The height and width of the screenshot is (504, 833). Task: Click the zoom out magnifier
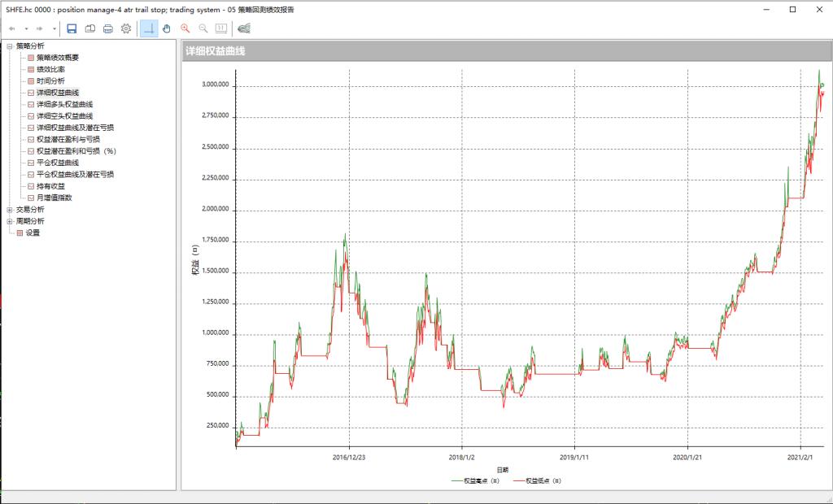tap(203, 28)
